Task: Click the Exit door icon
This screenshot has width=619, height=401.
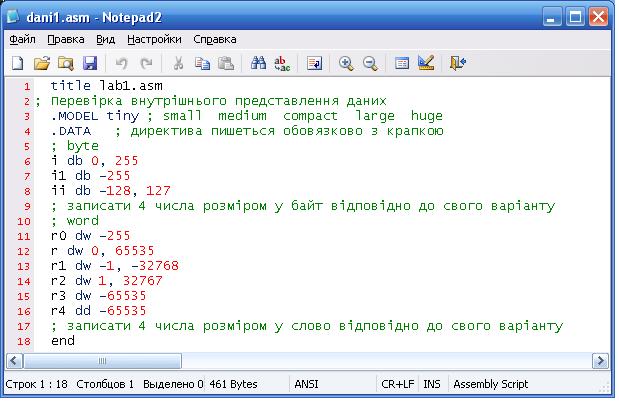Action: [x=458, y=63]
